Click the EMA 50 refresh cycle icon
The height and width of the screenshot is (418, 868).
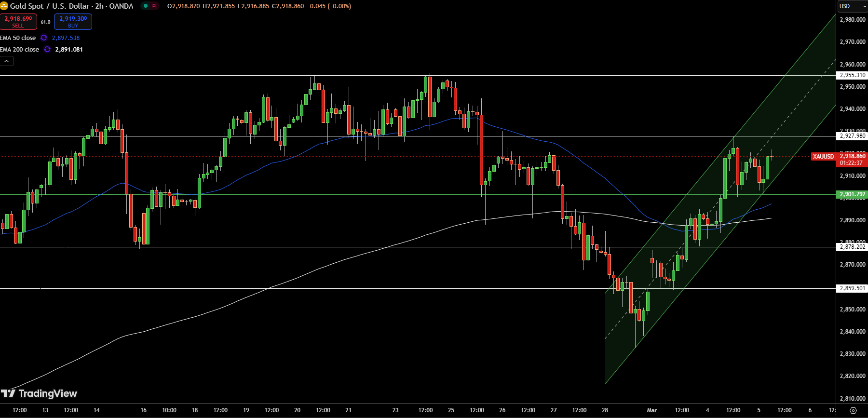click(44, 38)
